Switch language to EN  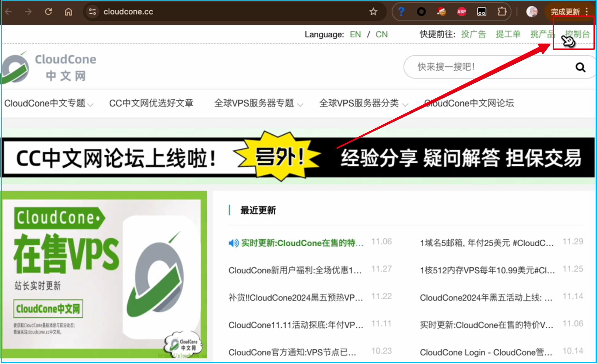coord(355,34)
